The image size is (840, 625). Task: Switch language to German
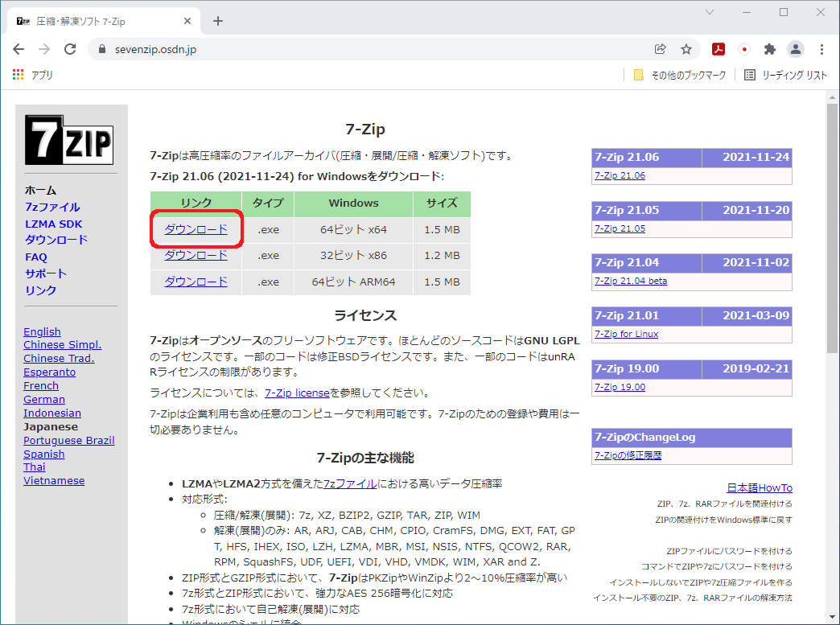[x=44, y=400]
